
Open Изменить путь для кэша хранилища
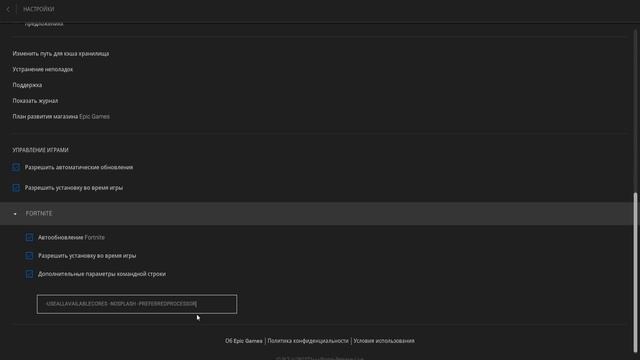[x=61, y=53]
